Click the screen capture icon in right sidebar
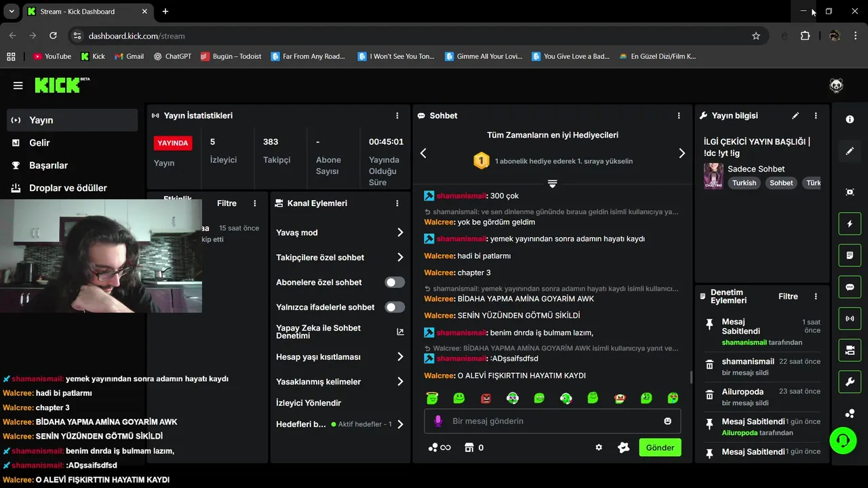 [850, 192]
